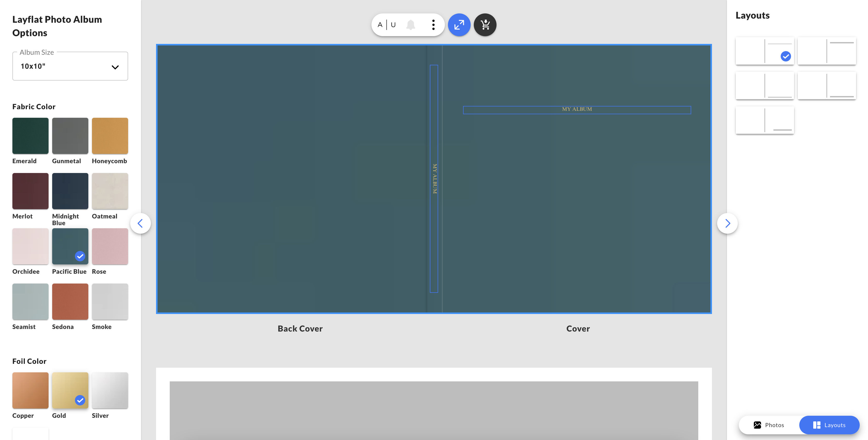Select the Orchidee fabric color
The image size is (868, 440).
[x=30, y=246]
